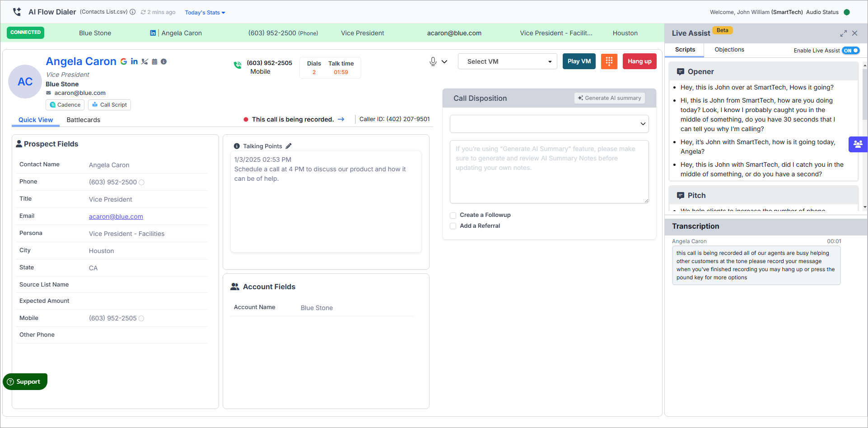This screenshot has width=868, height=428.
Task: Close the Live Assist panel
Action: [854, 33]
